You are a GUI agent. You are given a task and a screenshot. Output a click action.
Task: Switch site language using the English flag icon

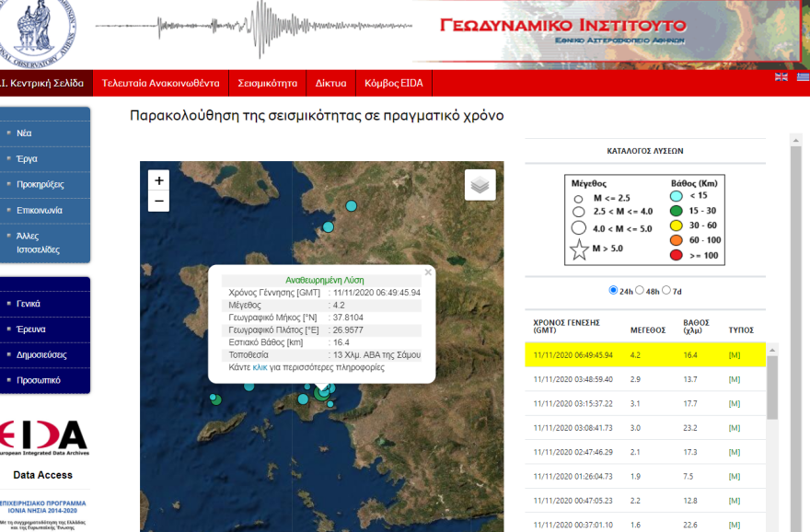781,77
